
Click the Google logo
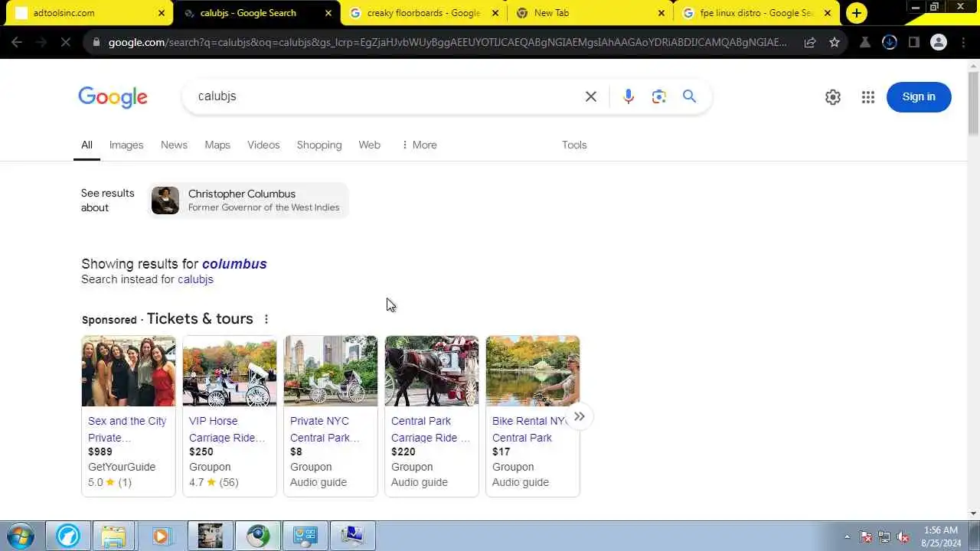pos(113,97)
